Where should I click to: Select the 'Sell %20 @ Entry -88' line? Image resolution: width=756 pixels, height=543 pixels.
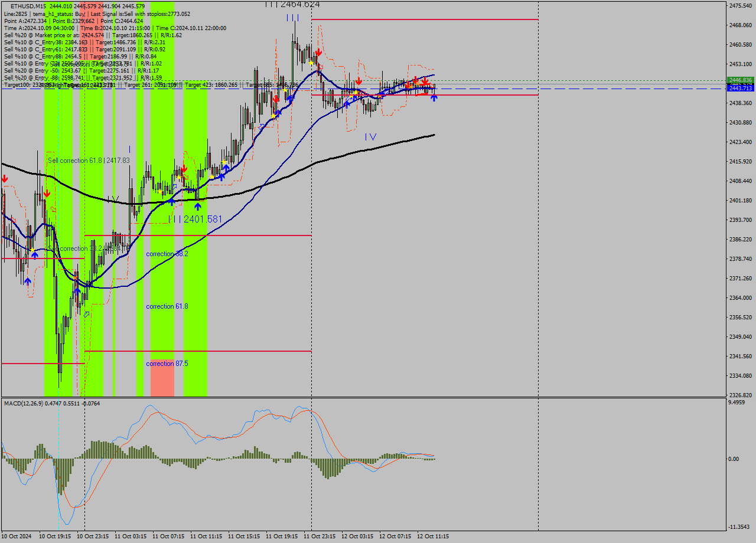[x=83, y=77]
